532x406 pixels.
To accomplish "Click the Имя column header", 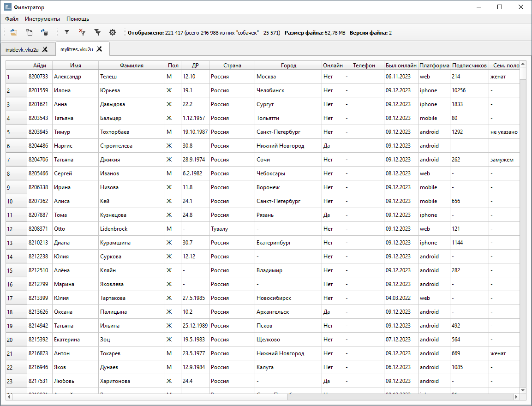I will point(76,66).
